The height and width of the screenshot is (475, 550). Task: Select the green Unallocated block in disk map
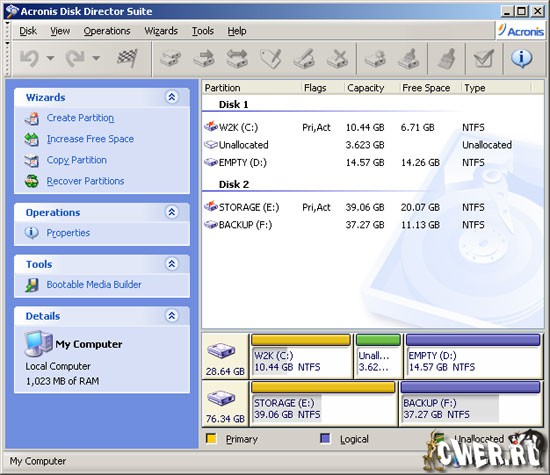click(378, 356)
